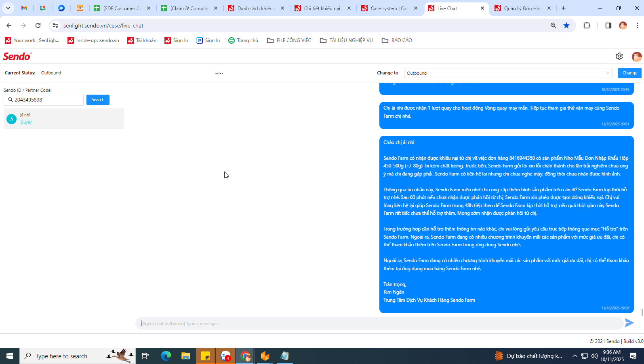Toggle the bookmark star for this page
Screen dimensions: 644x364
[566, 25]
